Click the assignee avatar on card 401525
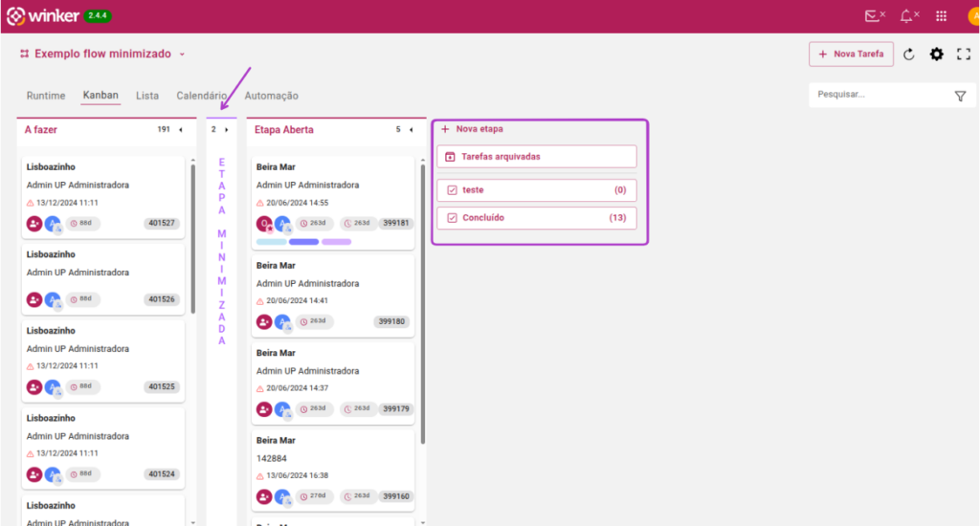This screenshot has height=526, width=980. (x=34, y=387)
